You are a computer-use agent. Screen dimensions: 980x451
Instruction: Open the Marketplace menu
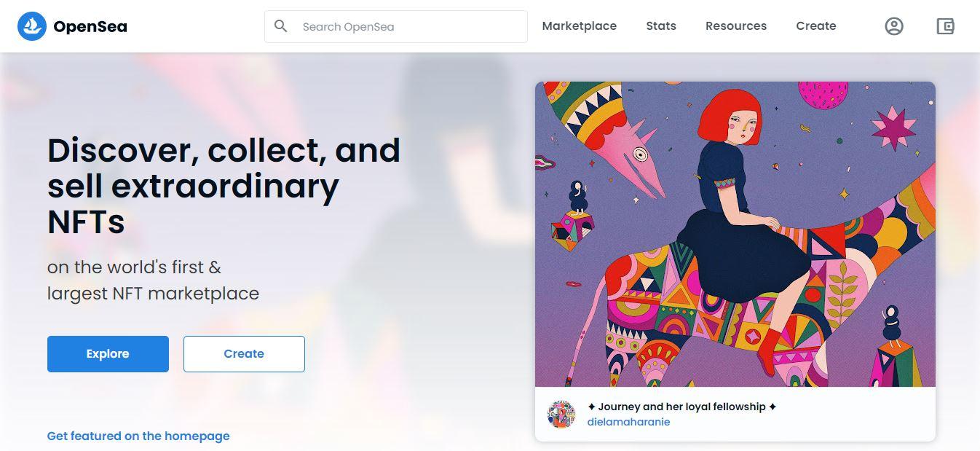tap(579, 26)
